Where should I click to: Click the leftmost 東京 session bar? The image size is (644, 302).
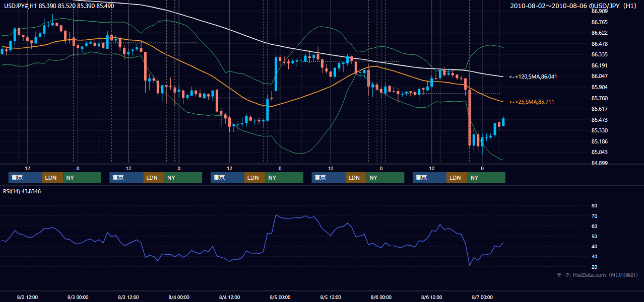[x=25, y=178]
